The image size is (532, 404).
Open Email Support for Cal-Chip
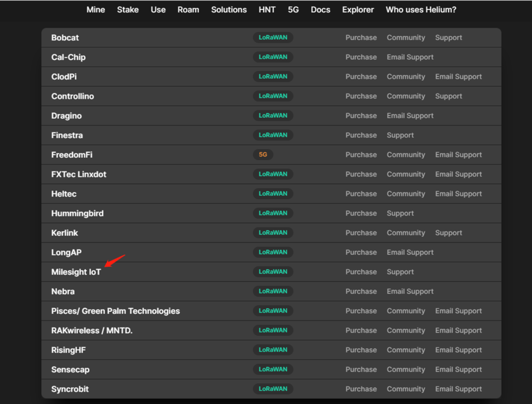pyautogui.click(x=410, y=57)
